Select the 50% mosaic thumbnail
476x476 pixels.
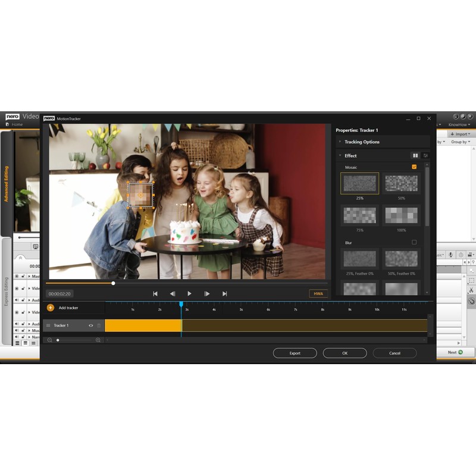[x=401, y=183]
